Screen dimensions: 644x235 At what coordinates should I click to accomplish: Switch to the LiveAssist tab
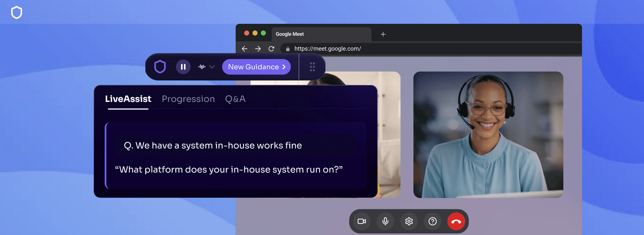(128, 99)
